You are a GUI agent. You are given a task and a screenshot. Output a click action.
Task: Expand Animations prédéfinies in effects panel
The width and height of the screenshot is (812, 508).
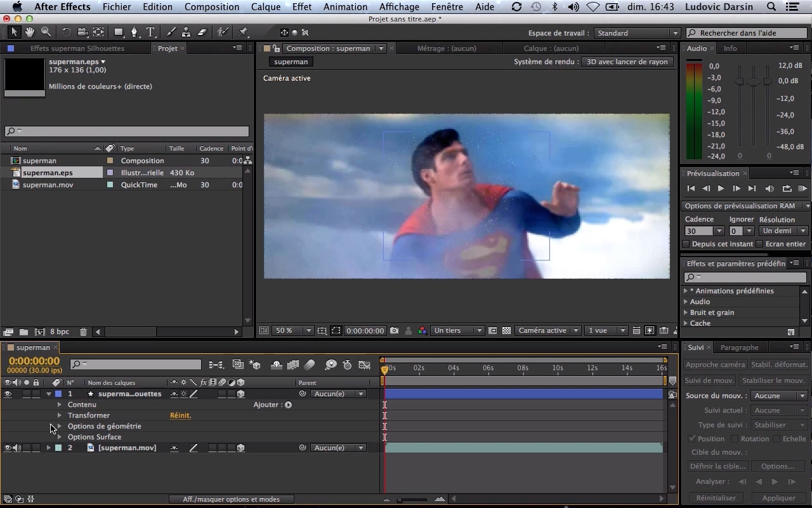pyautogui.click(x=686, y=291)
